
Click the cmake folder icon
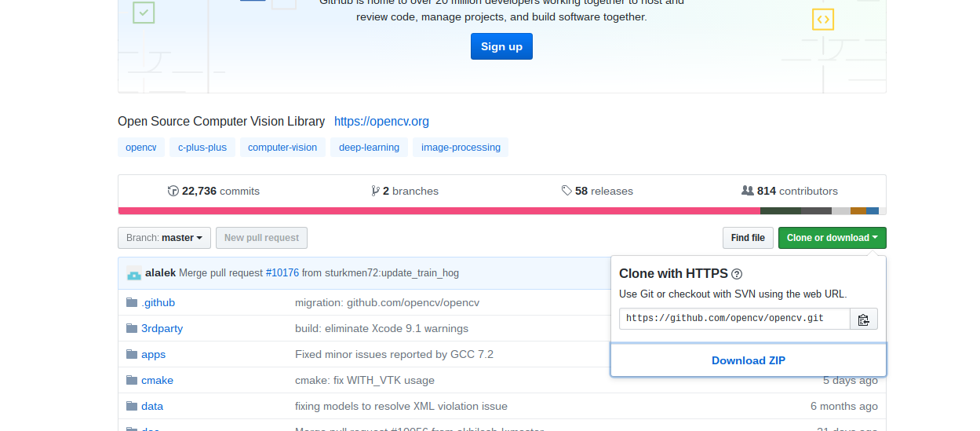[132, 381]
